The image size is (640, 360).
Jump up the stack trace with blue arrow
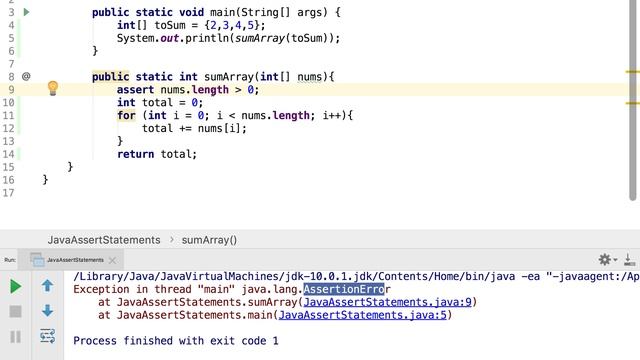point(47,286)
